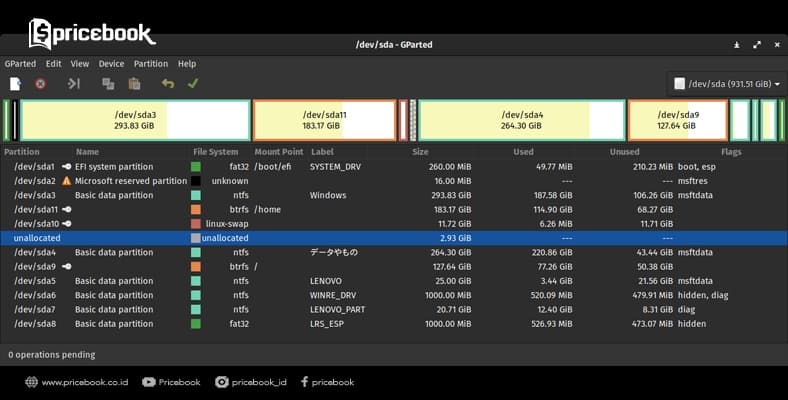Click the Used column header

[x=524, y=152]
